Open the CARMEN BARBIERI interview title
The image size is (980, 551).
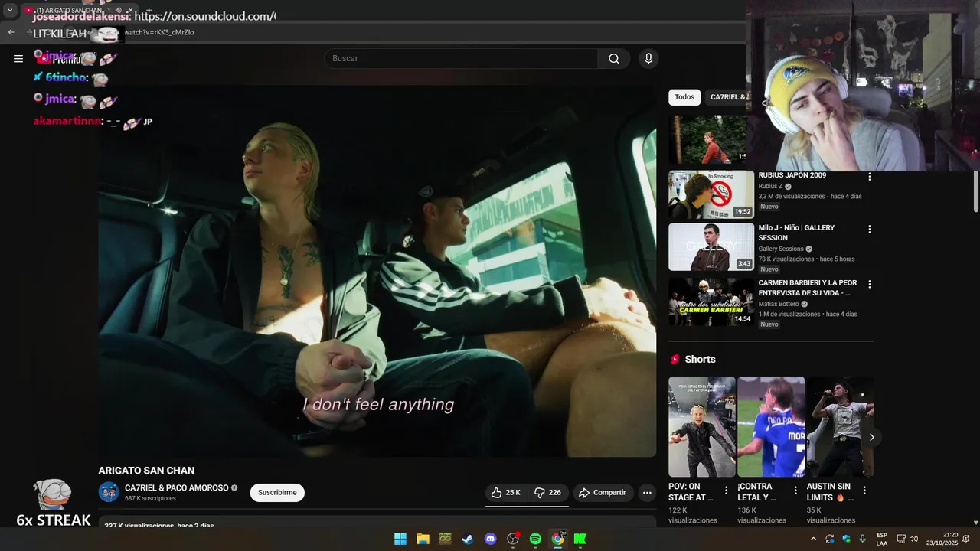point(808,288)
